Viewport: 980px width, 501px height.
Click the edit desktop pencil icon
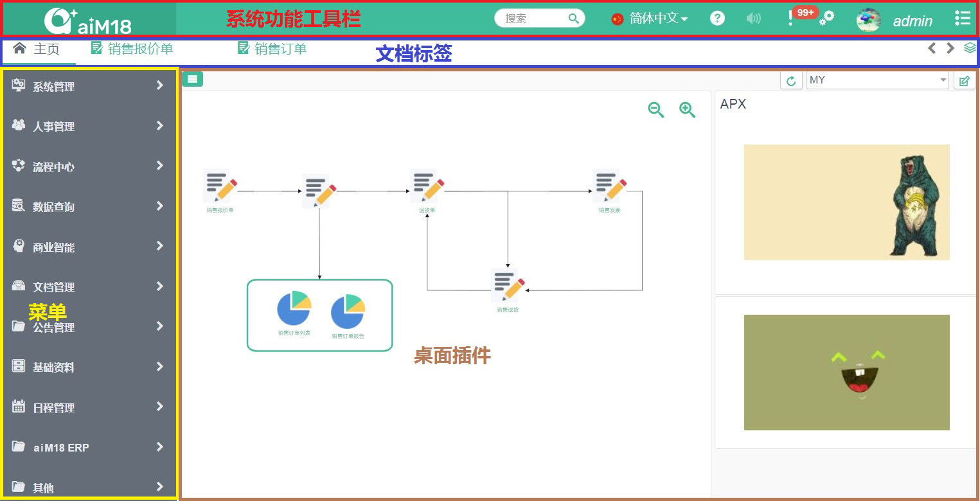tap(965, 80)
